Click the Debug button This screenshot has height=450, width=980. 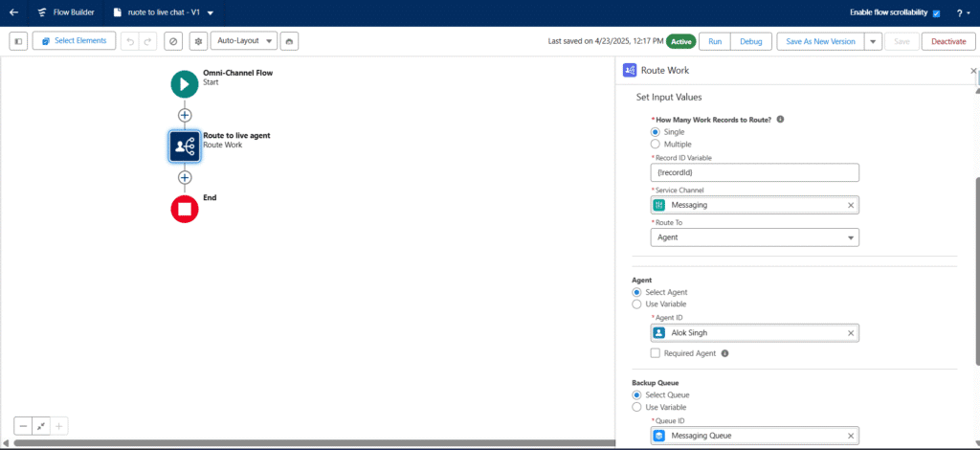pos(751,41)
